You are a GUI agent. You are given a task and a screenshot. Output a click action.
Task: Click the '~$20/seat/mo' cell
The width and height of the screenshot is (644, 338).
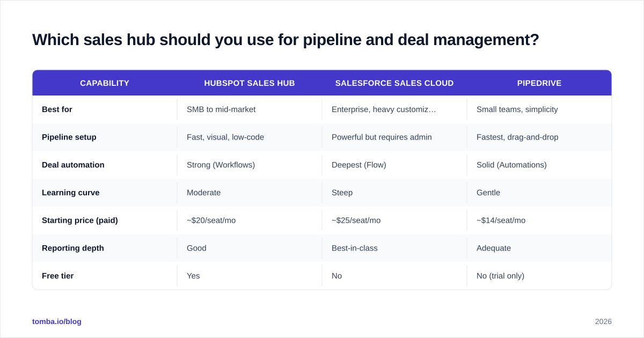[211, 221]
